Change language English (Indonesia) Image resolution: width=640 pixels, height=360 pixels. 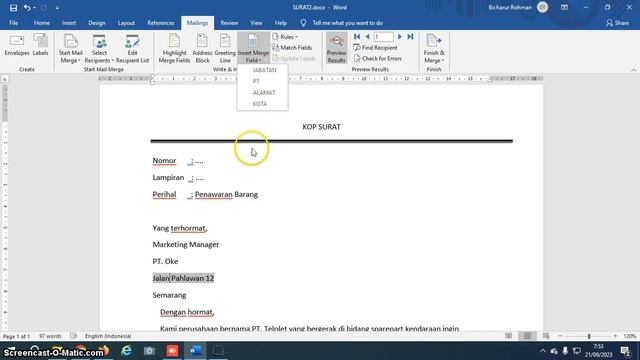[108, 336]
